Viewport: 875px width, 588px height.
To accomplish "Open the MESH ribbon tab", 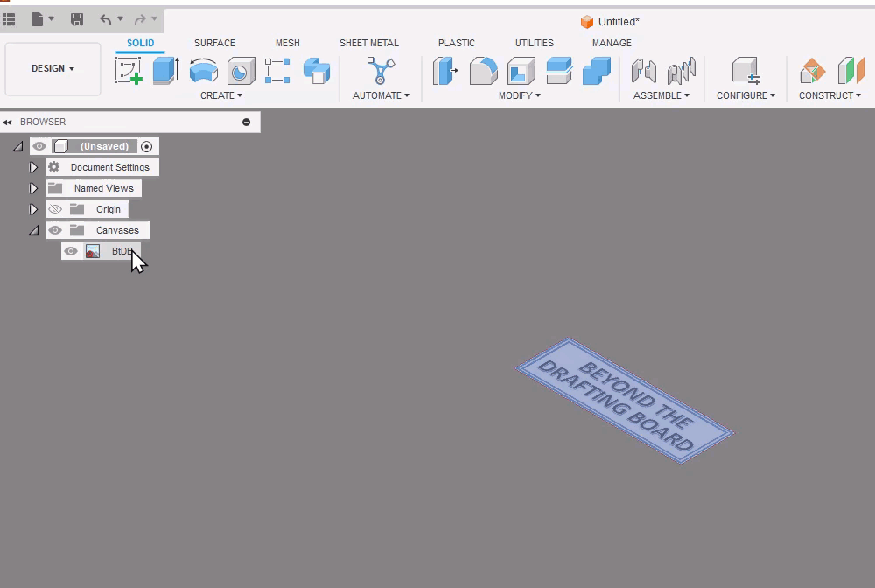I will click(x=288, y=42).
